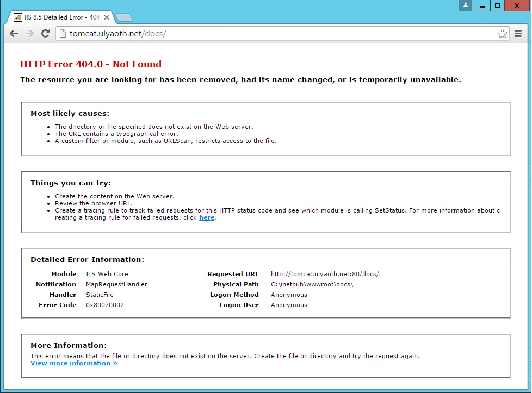
Task: Close the IIS 8.5 Detailed Error tab
Action: 107,17
